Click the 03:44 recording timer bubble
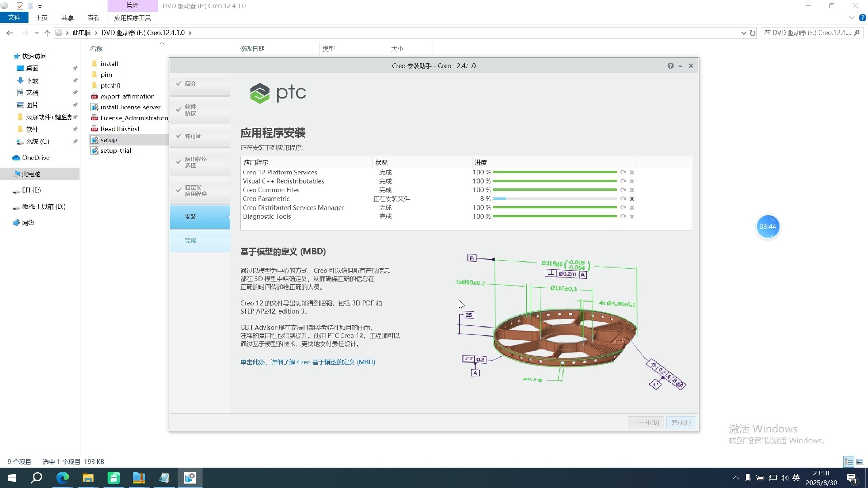The image size is (868, 488). [768, 227]
